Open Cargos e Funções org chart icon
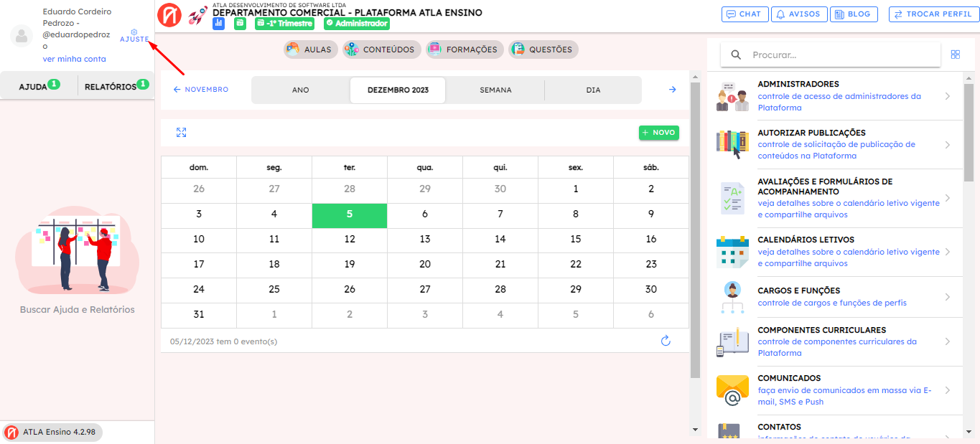This screenshot has width=980, height=444. (732, 297)
